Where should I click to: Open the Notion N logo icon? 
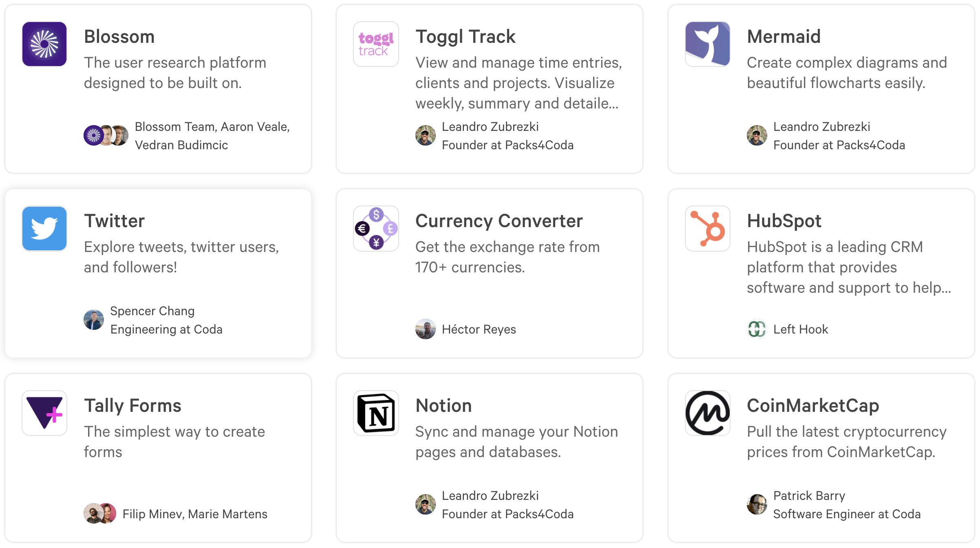tap(376, 413)
